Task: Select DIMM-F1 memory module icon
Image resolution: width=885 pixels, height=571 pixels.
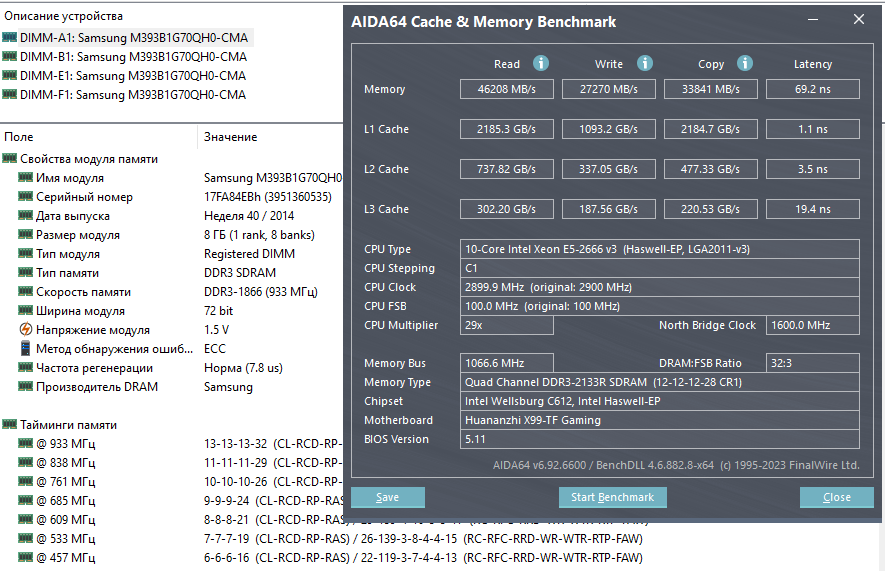Action: pos(10,94)
